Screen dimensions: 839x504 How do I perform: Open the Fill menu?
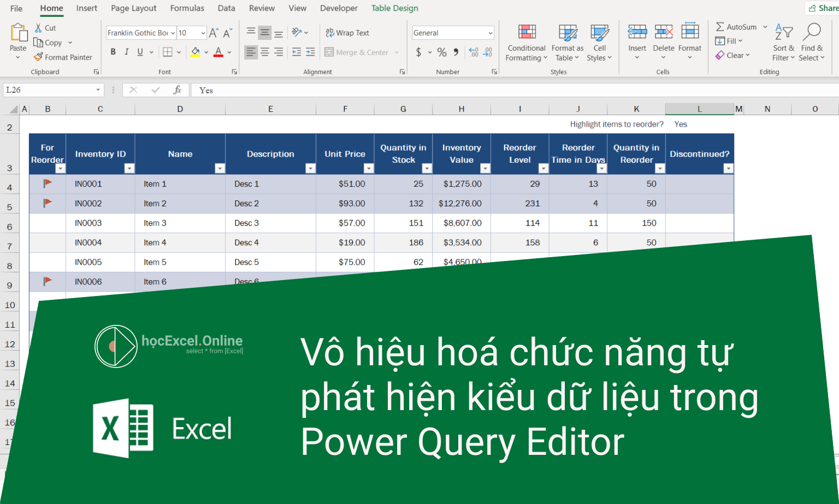click(729, 41)
